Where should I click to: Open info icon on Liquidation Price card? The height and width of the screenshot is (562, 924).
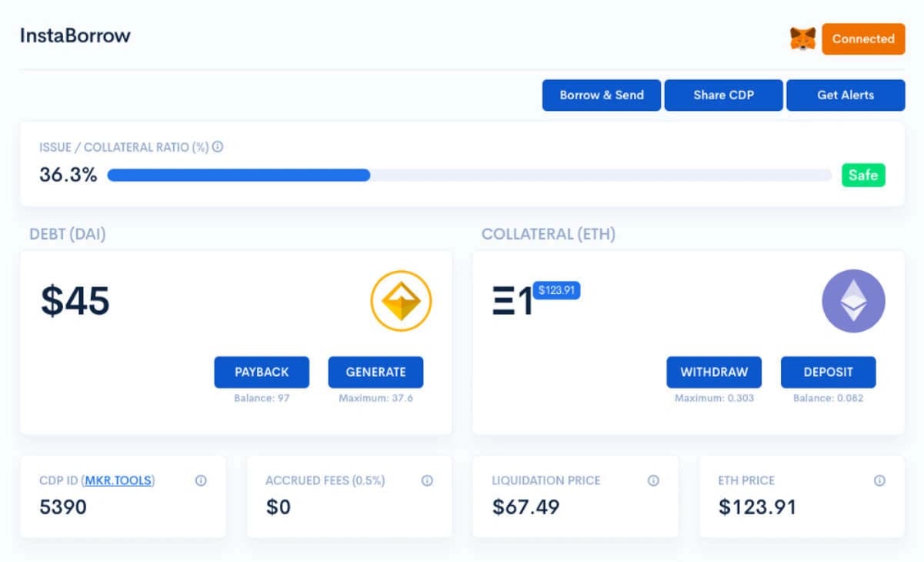[x=653, y=480]
